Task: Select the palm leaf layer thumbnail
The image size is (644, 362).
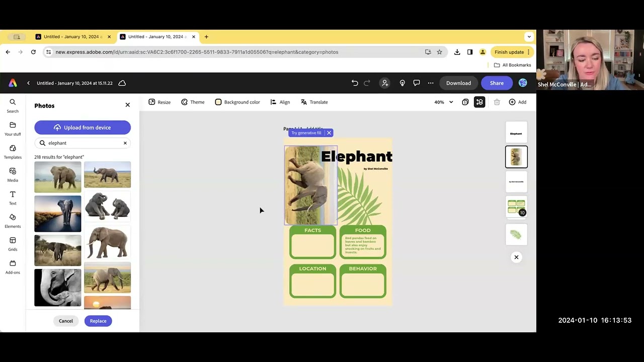Action: coord(516,235)
